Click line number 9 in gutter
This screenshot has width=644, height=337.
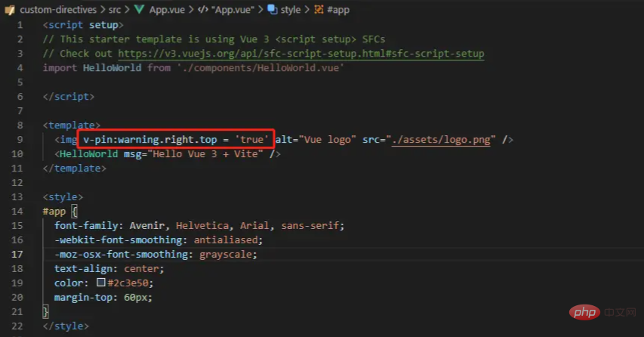(20, 140)
